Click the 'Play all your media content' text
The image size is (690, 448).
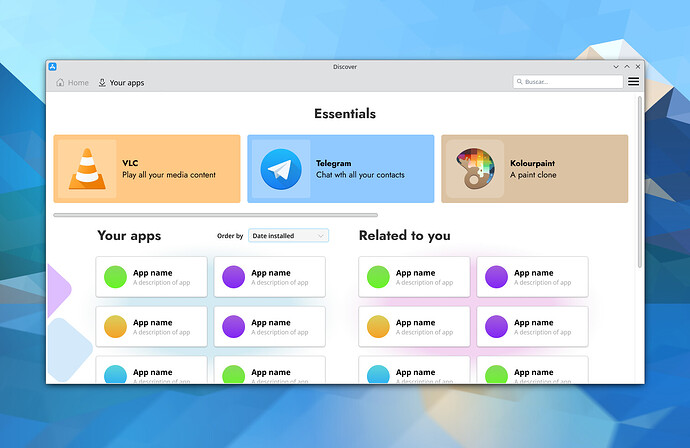tap(169, 175)
